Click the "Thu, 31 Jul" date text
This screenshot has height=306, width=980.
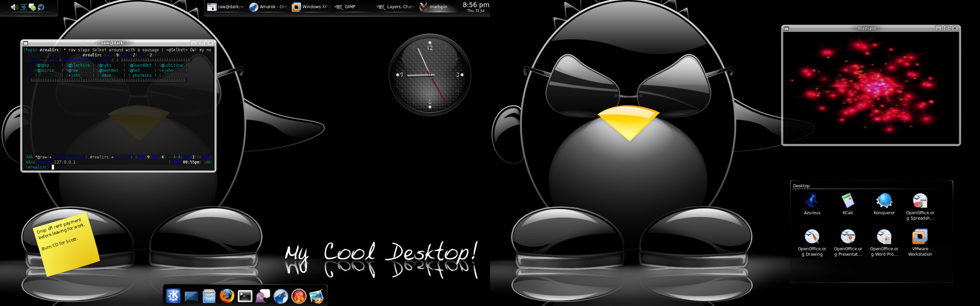point(476,11)
